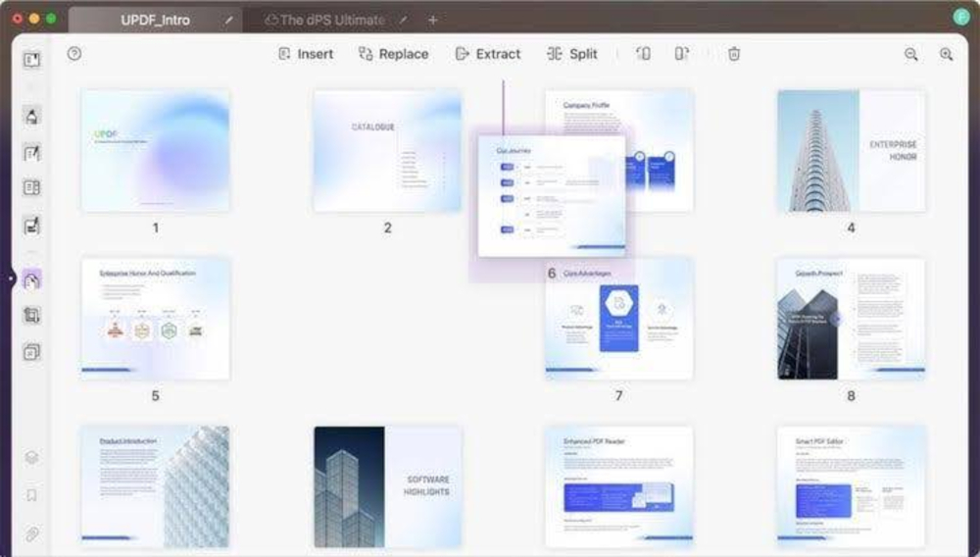Select the Enterprise Honor page 4 thumbnail
The width and height of the screenshot is (980, 557).
851,151
